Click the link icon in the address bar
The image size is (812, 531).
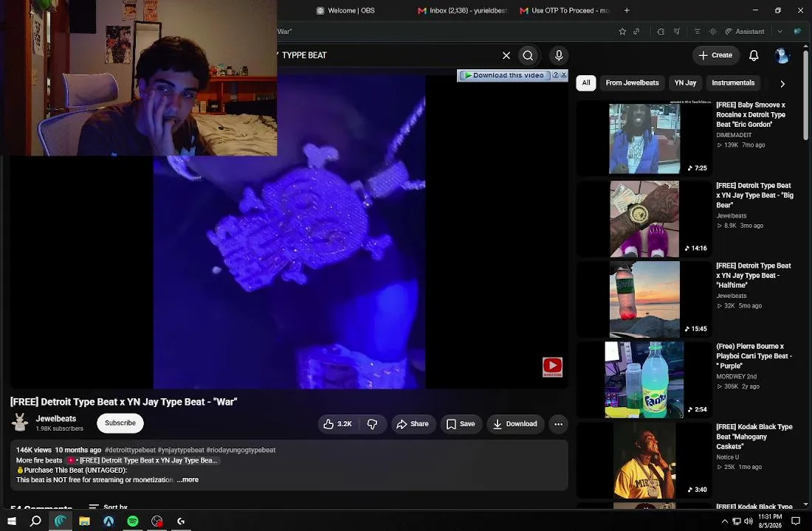click(636, 32)
